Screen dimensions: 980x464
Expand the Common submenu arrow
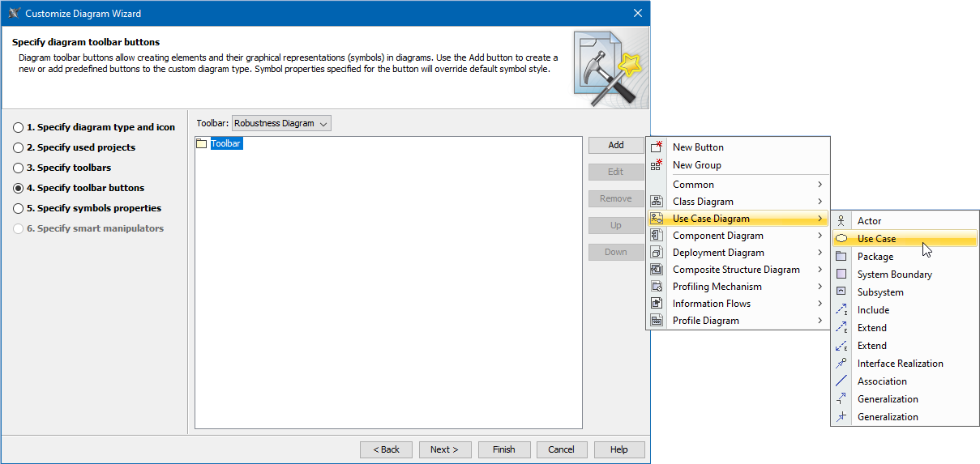tap(820, 185)
